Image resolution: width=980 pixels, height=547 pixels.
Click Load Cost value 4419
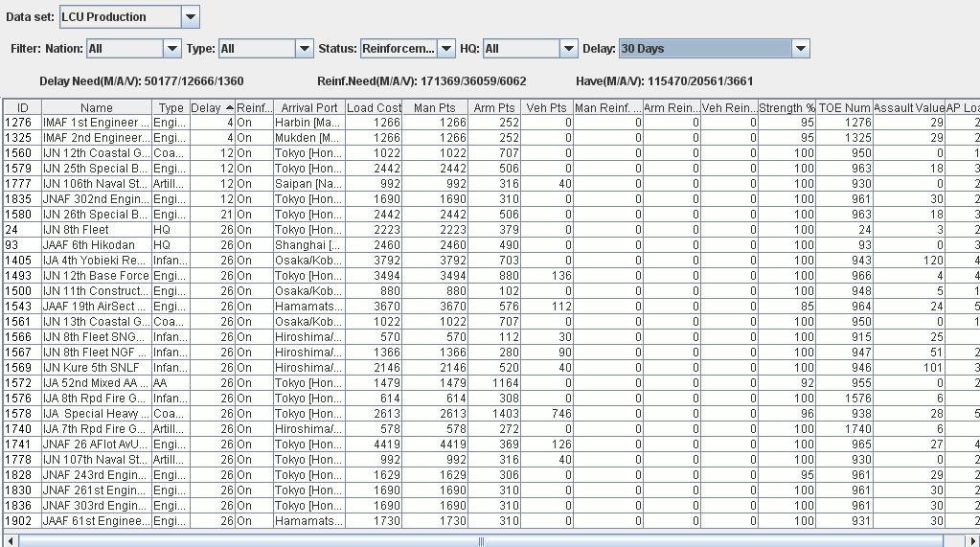[373, 444]
